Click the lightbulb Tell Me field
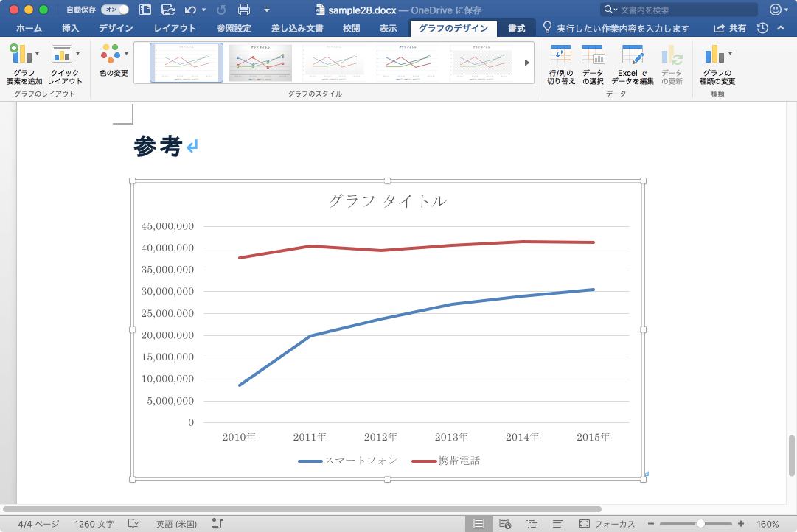The height and width of the screenshot is (532, 797). (616, 29)
